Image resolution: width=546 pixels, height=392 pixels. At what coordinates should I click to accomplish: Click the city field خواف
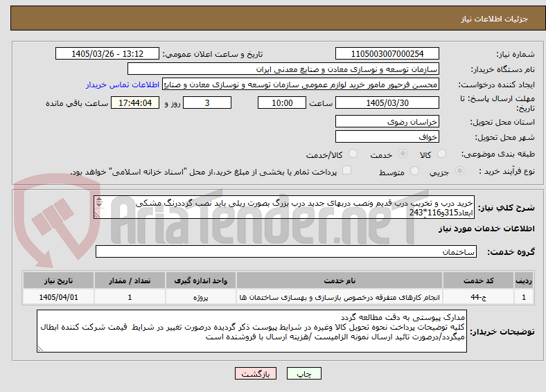387,136
